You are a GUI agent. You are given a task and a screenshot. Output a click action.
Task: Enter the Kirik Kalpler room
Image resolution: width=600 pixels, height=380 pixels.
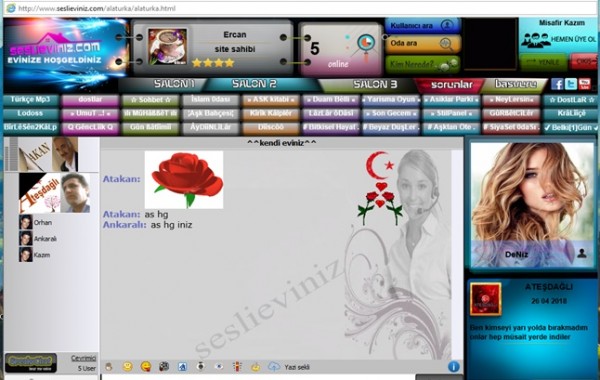[x=271, y=114]
